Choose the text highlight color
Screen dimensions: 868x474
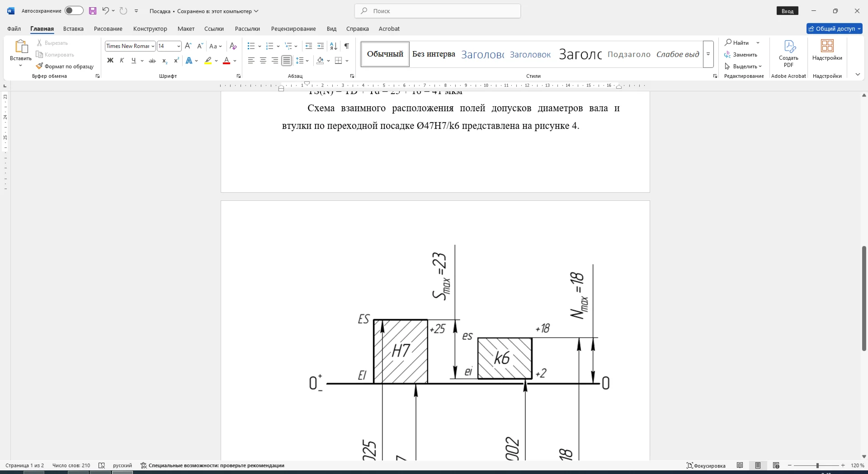(208, 61)
